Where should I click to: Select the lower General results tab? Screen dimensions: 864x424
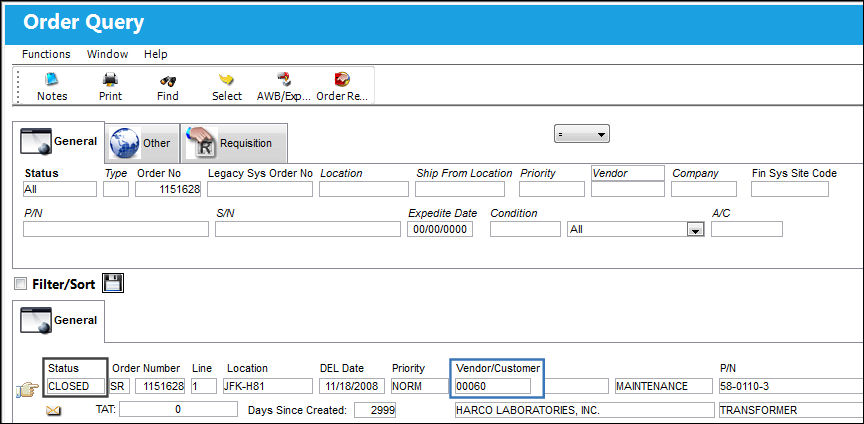click(58, 321)
